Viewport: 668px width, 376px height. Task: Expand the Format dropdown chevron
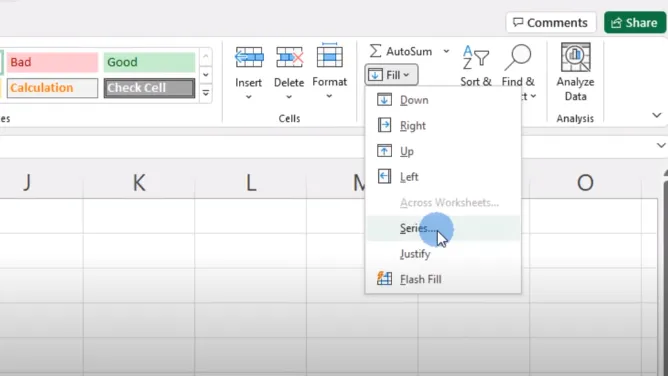point(329,96)
